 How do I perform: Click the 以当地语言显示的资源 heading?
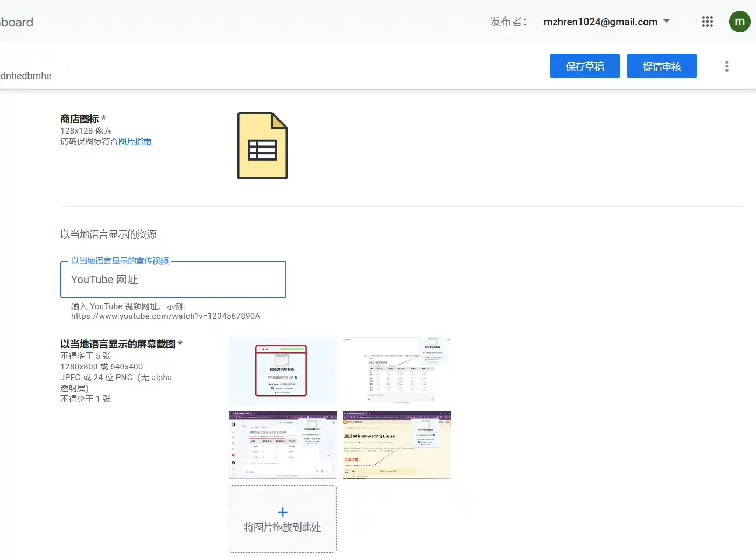pyautogui.click(x=108, y=234)
